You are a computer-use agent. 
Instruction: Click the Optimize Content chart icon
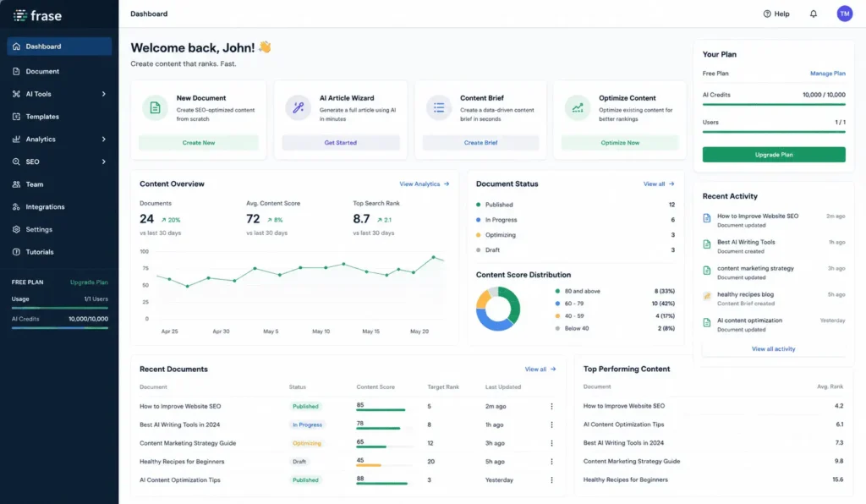point(578,107)
